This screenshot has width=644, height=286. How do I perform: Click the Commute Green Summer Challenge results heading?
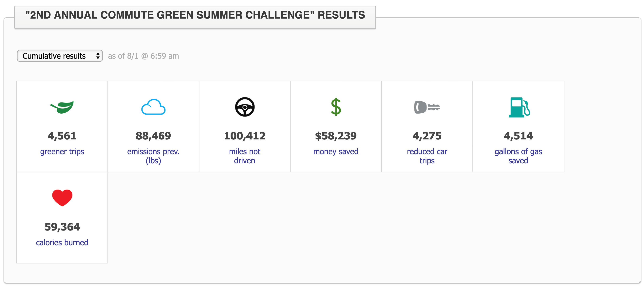195,15
